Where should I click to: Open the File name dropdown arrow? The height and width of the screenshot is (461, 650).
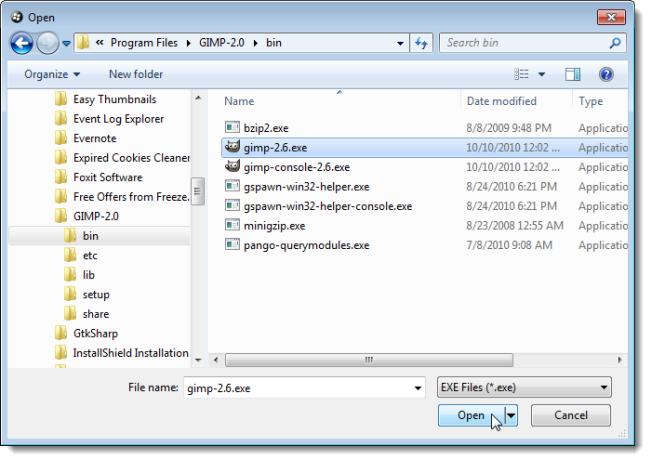[x=418, y=388]
